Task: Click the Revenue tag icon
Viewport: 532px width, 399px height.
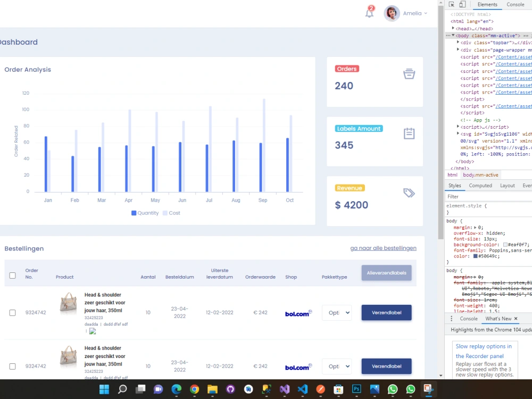Action: (x=409, y=193)
